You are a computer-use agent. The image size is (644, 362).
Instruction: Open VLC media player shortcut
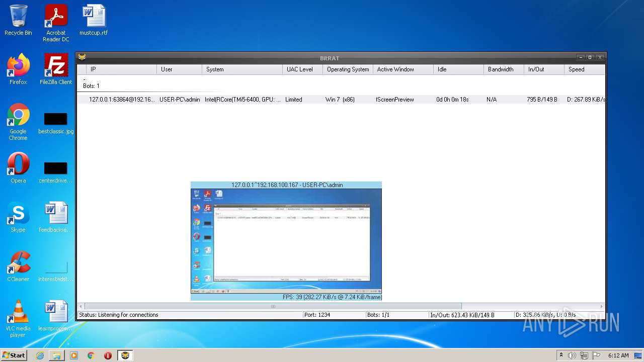[18, 319]
